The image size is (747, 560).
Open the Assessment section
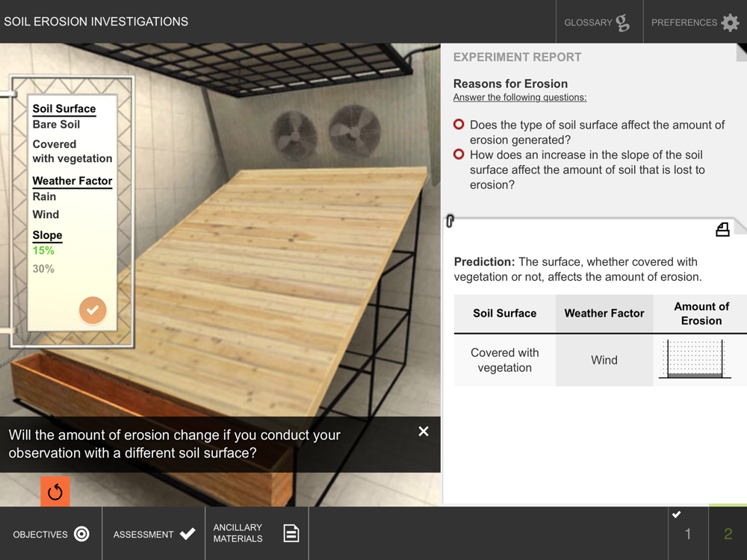point(153,534)
